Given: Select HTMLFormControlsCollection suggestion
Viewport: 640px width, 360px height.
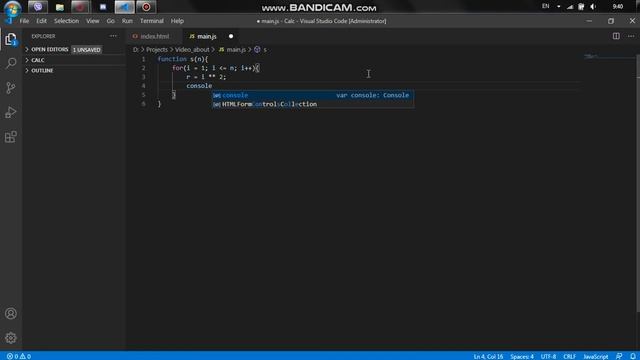Looking at the screenshot, I should (x=313, y=104).
